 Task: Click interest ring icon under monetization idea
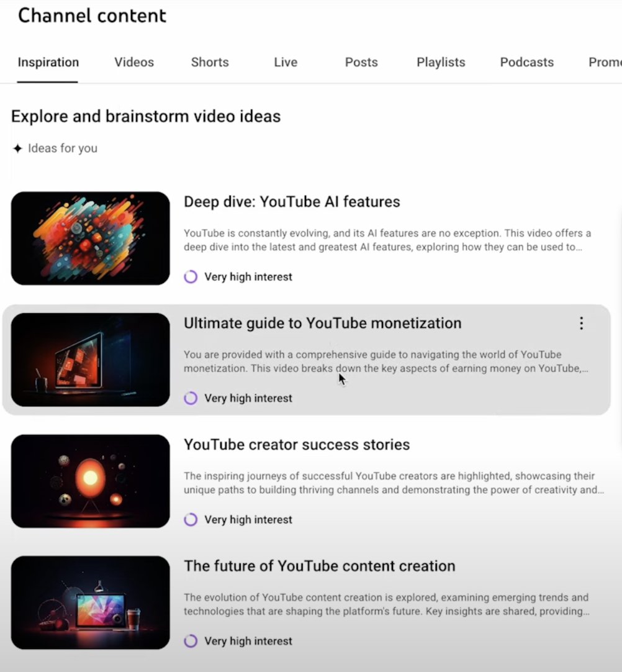pyautogui.click(x=191, y=398)
